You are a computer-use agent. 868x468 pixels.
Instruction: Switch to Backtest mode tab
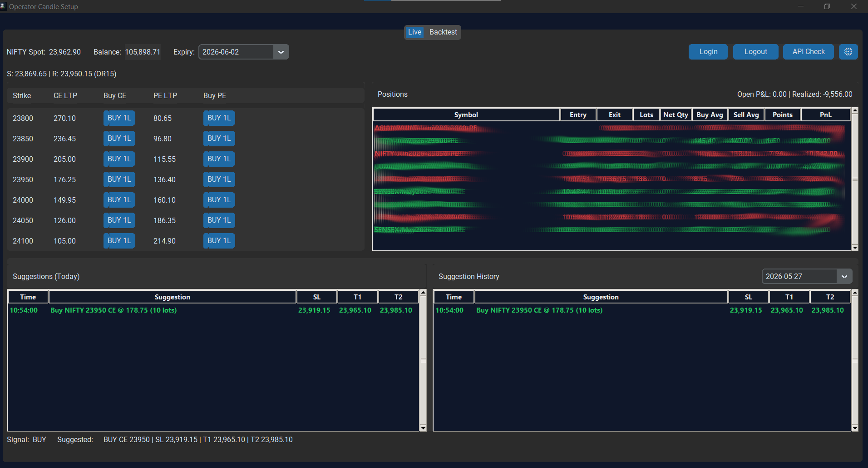point(443,32)
